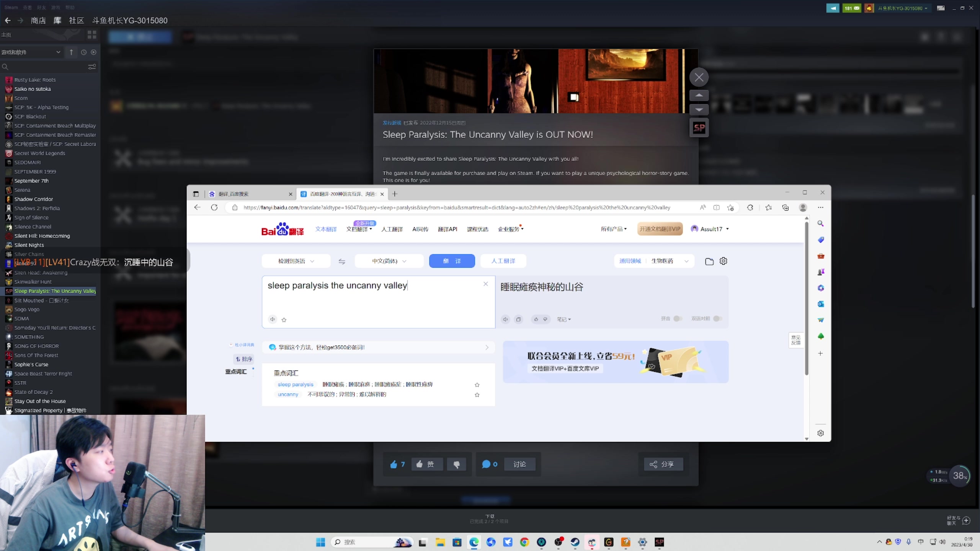Refresh the browser page
Screen dimensions: 980x551
(214, 207)
